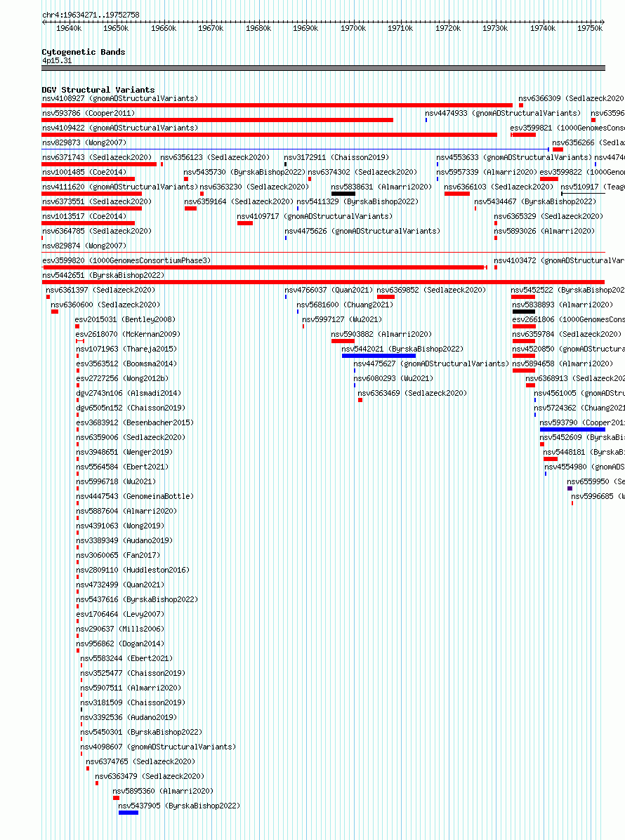This screenshot has width=625, height=840.
Task: Click the purple marker under nsv6559950
Action: [570, 488]
